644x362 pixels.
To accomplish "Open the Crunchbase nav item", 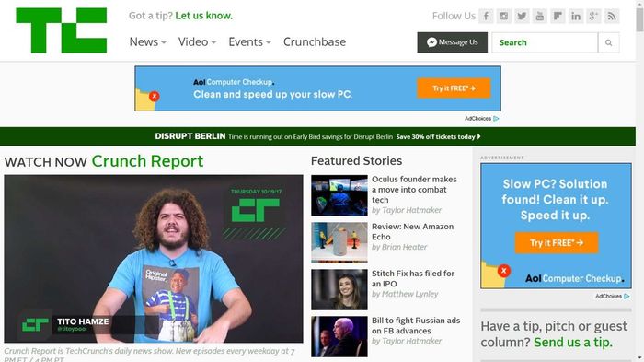I will (x=315, y=42).
